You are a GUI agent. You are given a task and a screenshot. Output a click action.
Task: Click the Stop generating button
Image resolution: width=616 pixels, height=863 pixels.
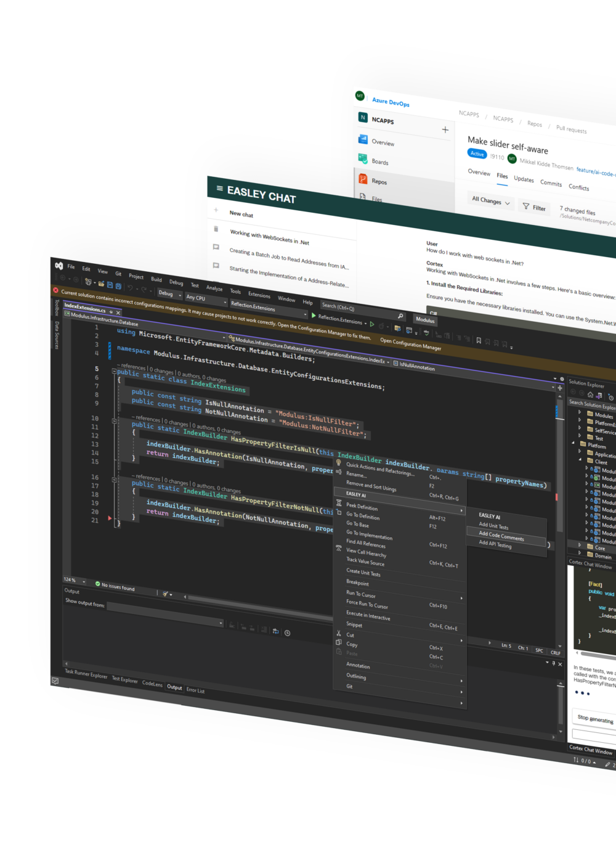coord(595,719)
